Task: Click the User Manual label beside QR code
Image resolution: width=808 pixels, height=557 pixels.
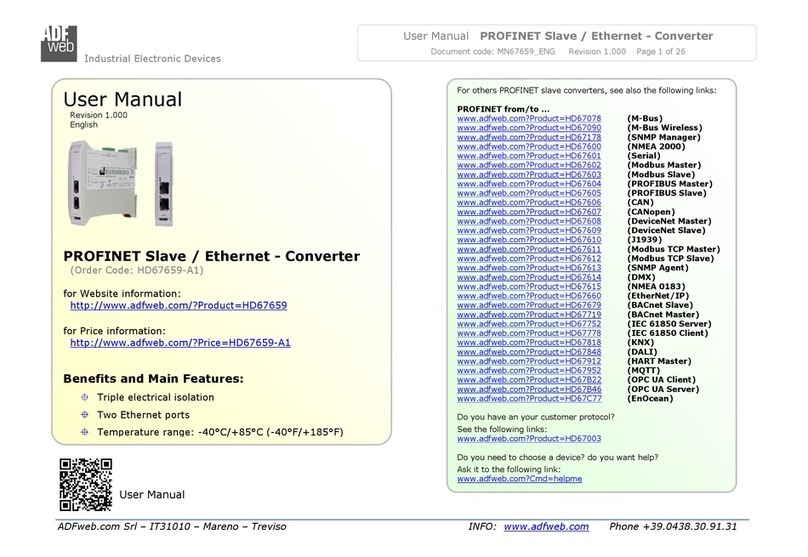Action: tap(152, 495)
